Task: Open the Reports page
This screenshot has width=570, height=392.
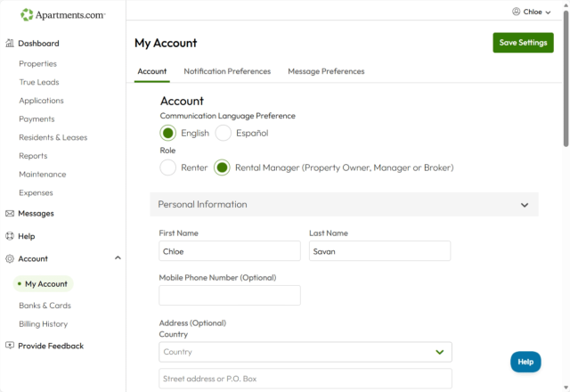Action: click(33, 156)
